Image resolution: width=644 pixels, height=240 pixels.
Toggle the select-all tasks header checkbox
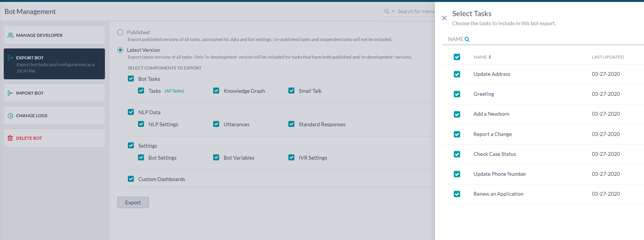click(457, 57)
